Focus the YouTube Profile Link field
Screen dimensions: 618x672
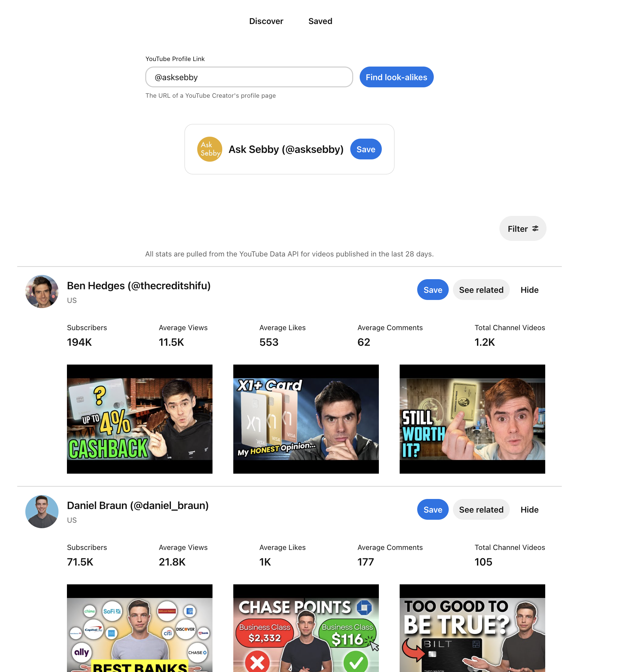[x=249, y=77]
